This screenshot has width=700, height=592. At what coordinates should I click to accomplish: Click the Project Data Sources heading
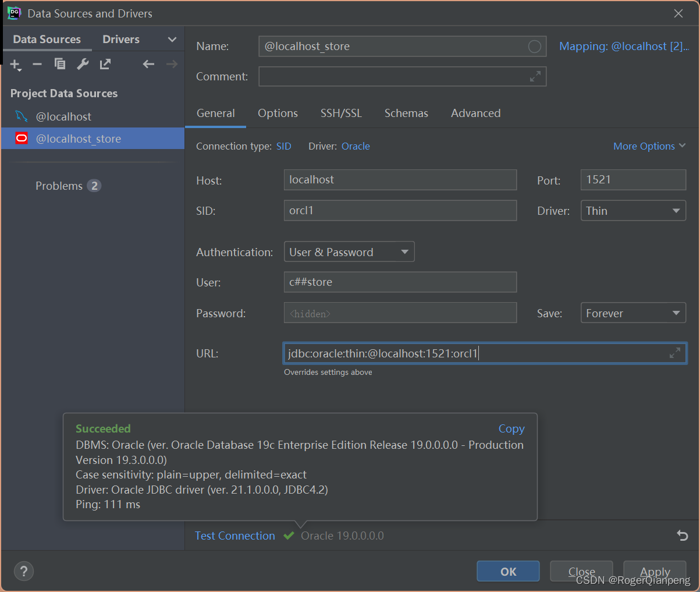coord(64,93)
